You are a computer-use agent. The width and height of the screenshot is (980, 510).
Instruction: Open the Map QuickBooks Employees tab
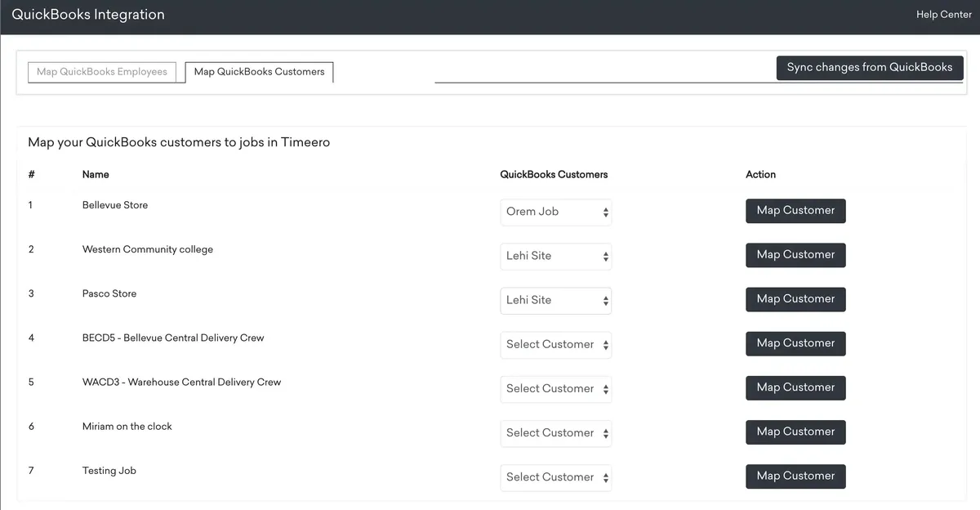click(102, 72)
